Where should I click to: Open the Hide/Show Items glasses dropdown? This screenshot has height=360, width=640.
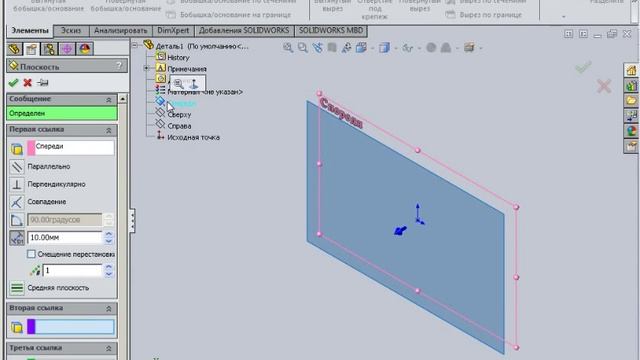pos(408,48)
